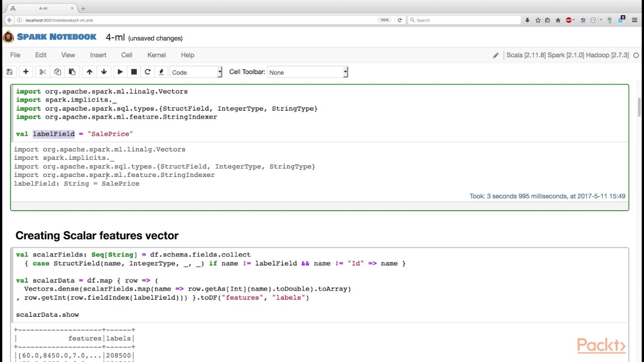Viewport: 644px width, 362px height.
Task: Focus the browser Search field
Action: pyautogui.click(x=464, y=20)
